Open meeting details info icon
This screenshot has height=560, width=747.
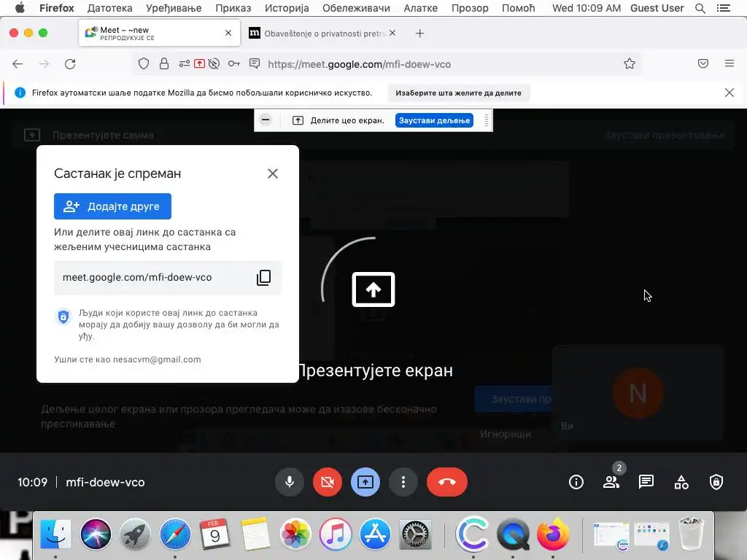pyautogui.click(x=576, y=482)
